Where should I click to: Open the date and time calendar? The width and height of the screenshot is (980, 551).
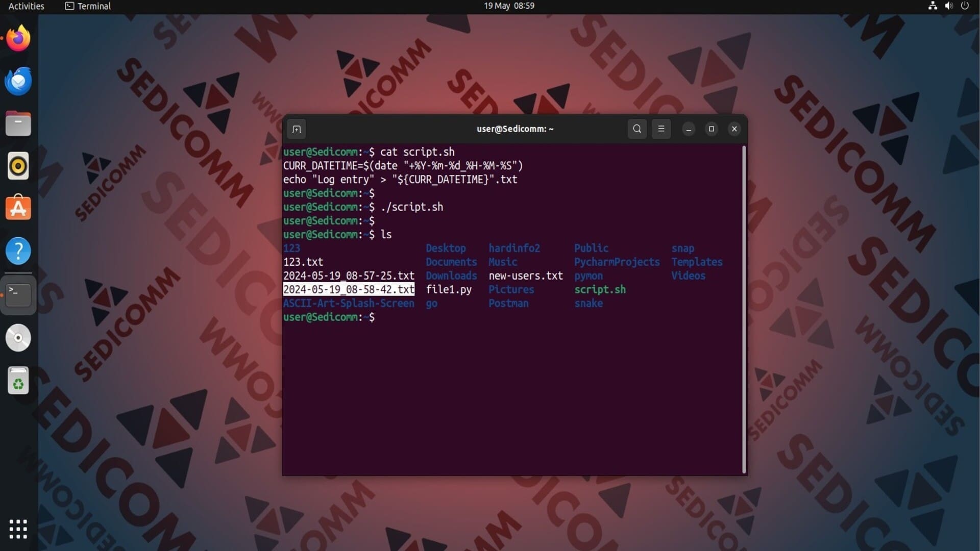point(509,6)
